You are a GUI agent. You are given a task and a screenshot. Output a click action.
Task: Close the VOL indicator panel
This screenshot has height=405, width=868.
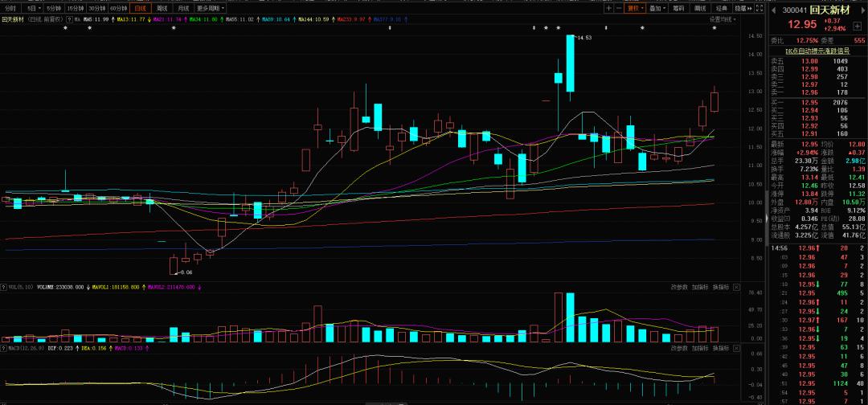click(735, 287)
